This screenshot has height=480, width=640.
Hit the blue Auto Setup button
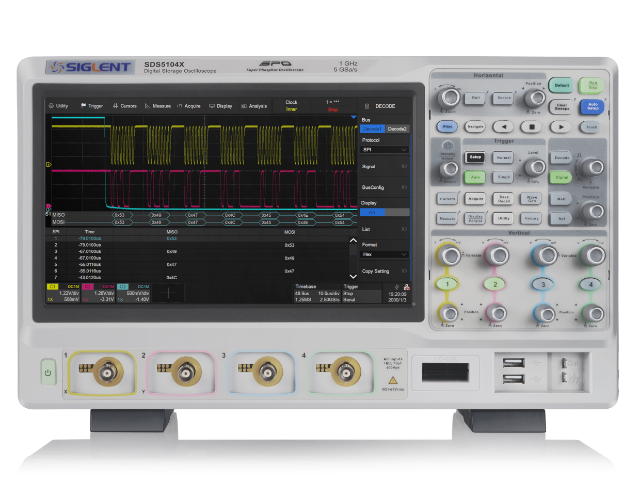point(592,107)
